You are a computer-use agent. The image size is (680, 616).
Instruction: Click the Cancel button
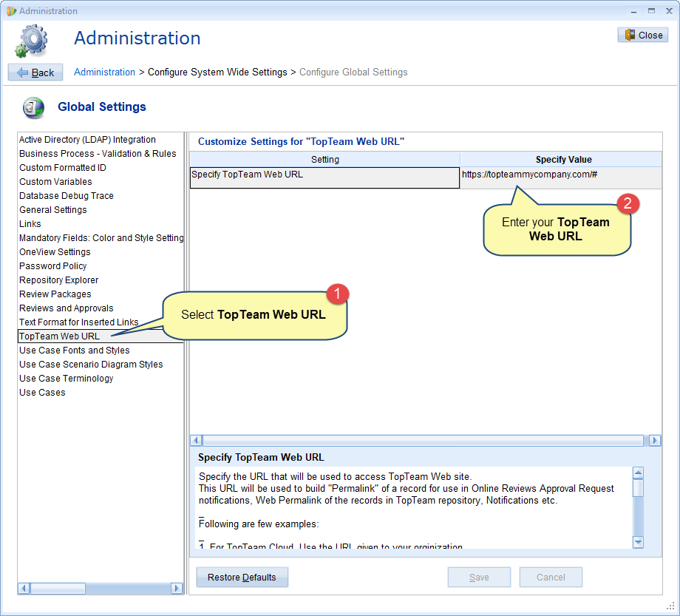(551, 578)
